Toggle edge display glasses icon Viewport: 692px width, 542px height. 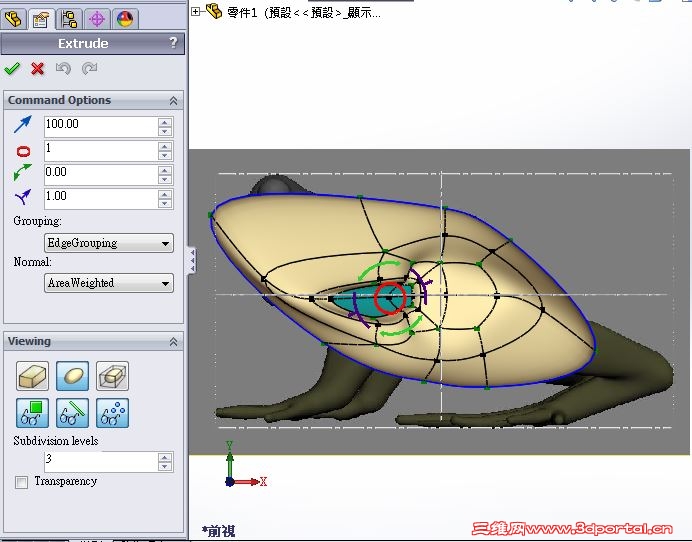pos(72,413)
